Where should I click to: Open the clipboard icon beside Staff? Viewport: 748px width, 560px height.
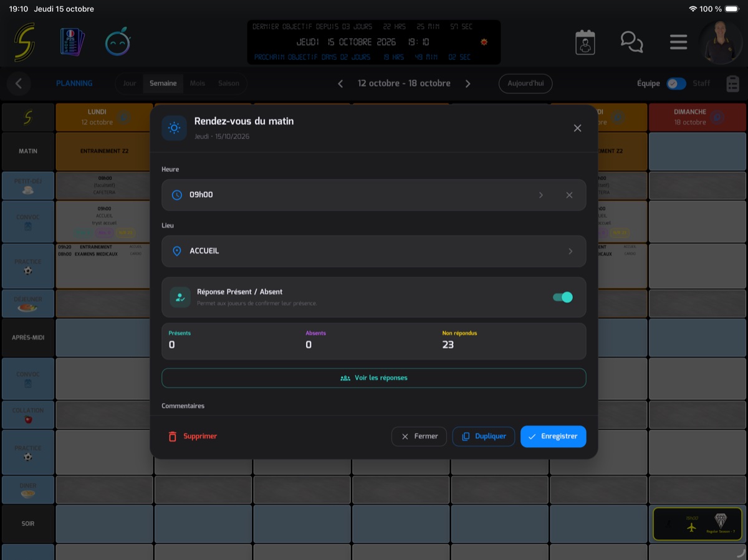(733, 83)
